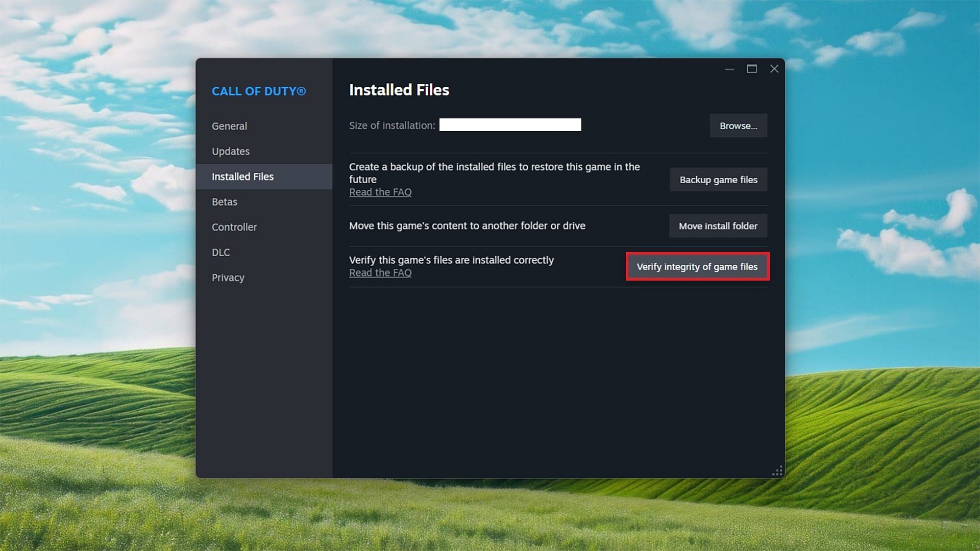980x551 pixels.
Task: Click the Verify integrity of game files button
Action: click(697, 266)
